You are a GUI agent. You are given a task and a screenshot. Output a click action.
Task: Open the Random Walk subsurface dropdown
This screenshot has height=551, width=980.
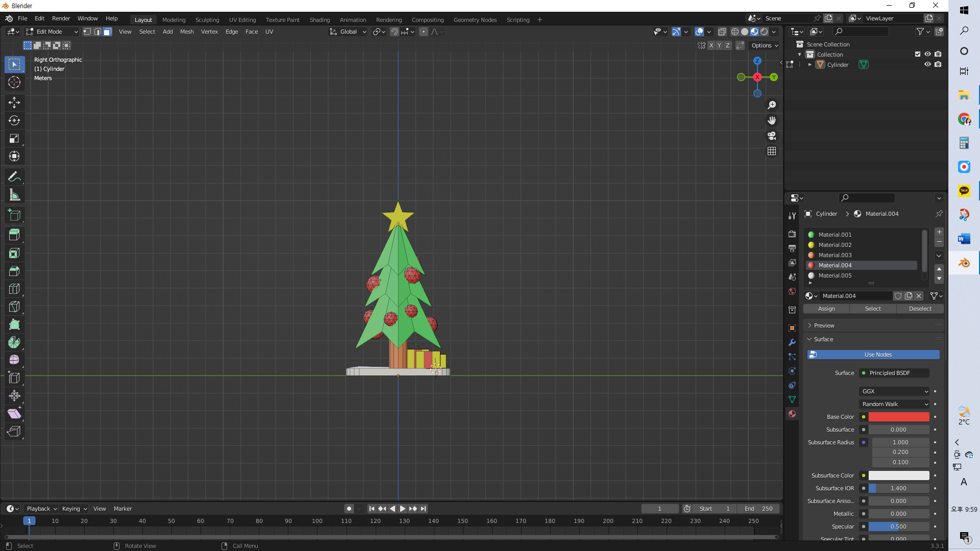pyautogui.click(x=894, y=404)
